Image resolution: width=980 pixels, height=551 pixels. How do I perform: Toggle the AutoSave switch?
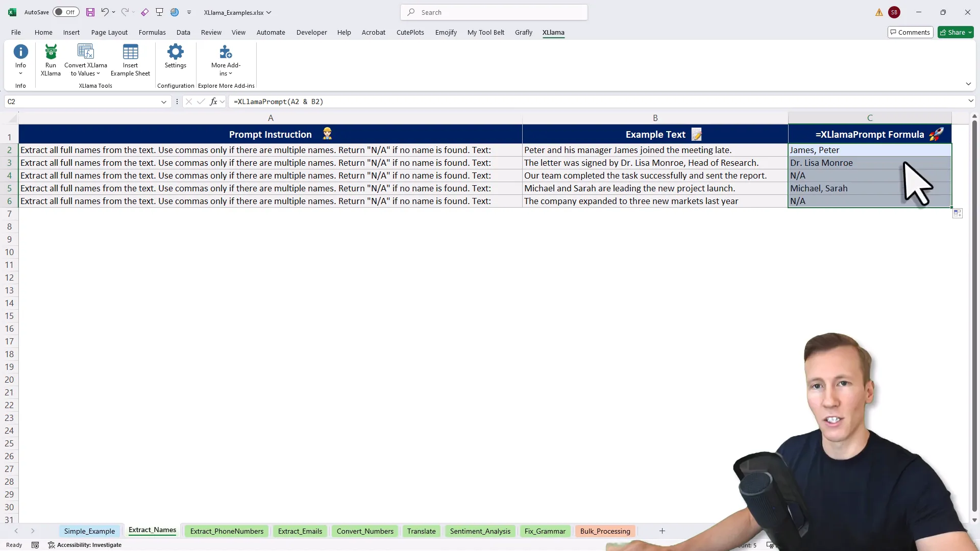pyautogui.click(x=66, y=12)
